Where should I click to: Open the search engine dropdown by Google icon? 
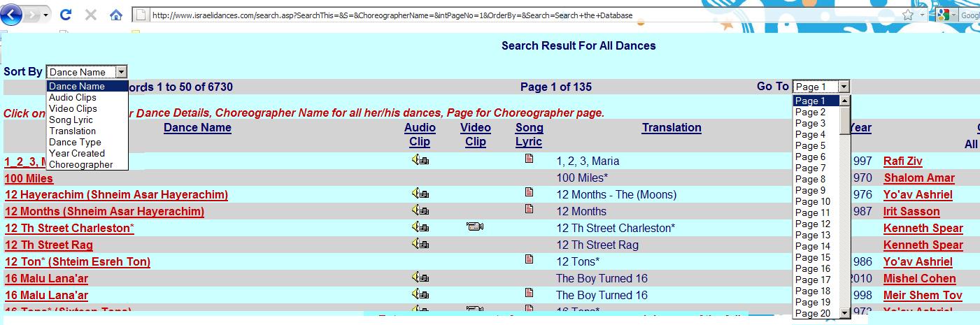953,15
